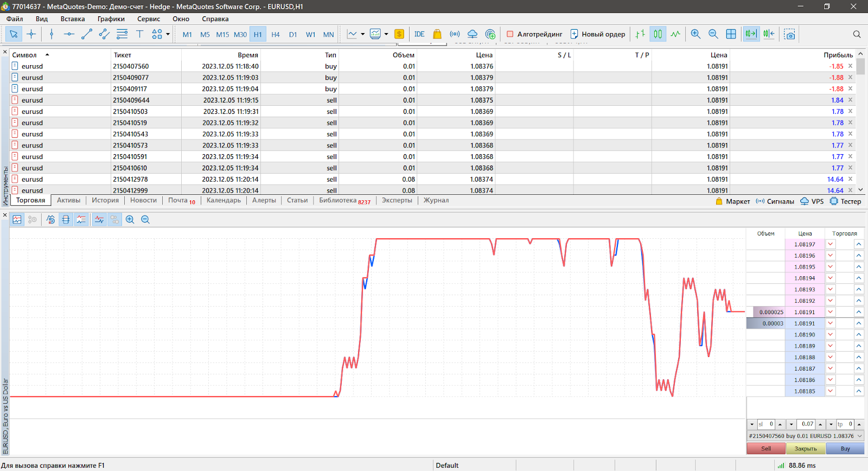Switch chart to candlestick view
The width and height of the screenshot is (868, 471).
(658, 34)
